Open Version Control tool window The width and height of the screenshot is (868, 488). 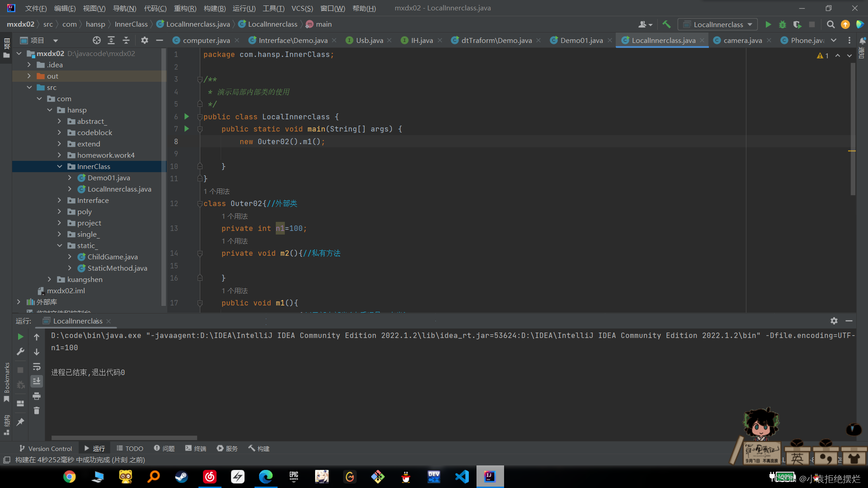[45, 448]
